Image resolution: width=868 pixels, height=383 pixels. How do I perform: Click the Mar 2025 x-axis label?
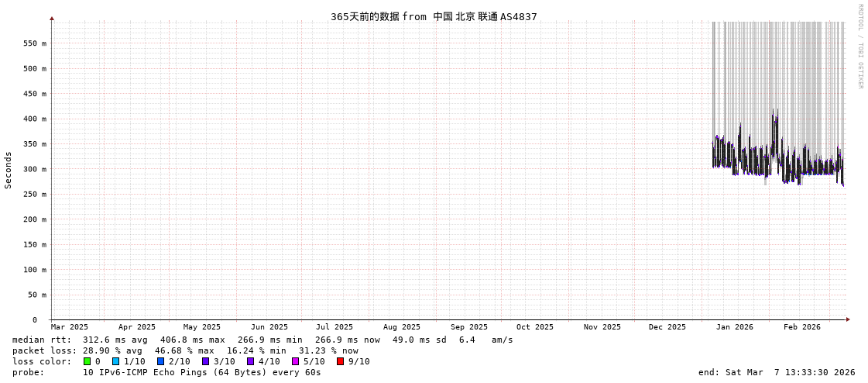pyautogui.click(x=70, y=327)
